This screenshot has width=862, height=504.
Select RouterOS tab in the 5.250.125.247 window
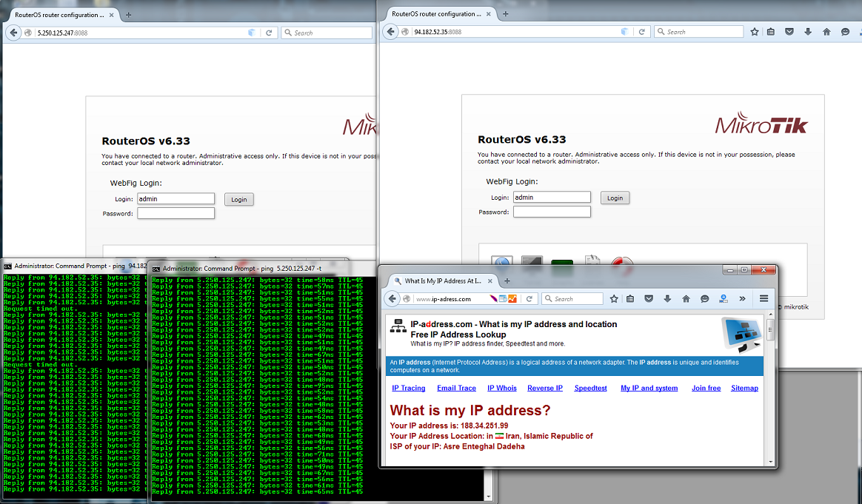pos(60,15)
